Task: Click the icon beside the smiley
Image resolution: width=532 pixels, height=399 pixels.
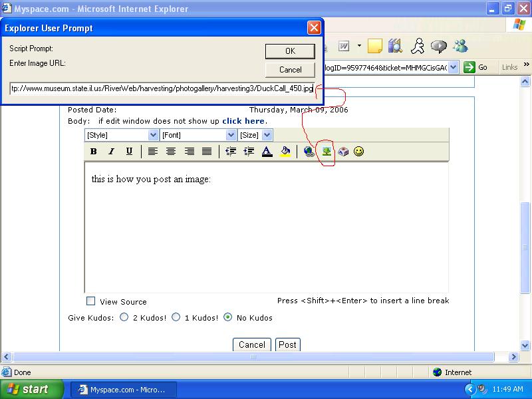Action: point(343,152)
